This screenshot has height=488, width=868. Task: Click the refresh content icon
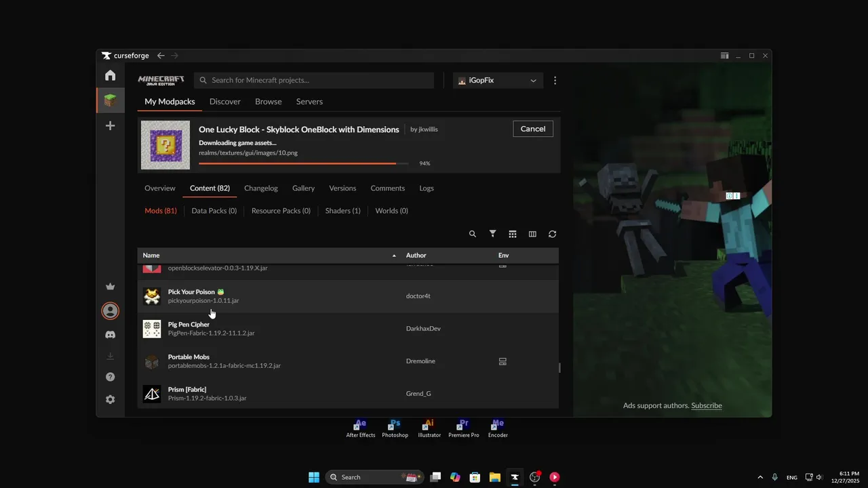(552, 234)
